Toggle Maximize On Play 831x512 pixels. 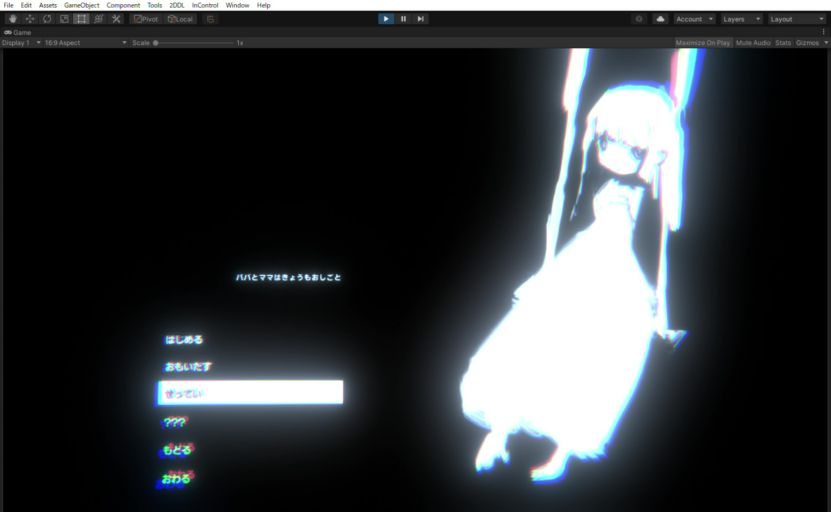(x=703, y=43)
